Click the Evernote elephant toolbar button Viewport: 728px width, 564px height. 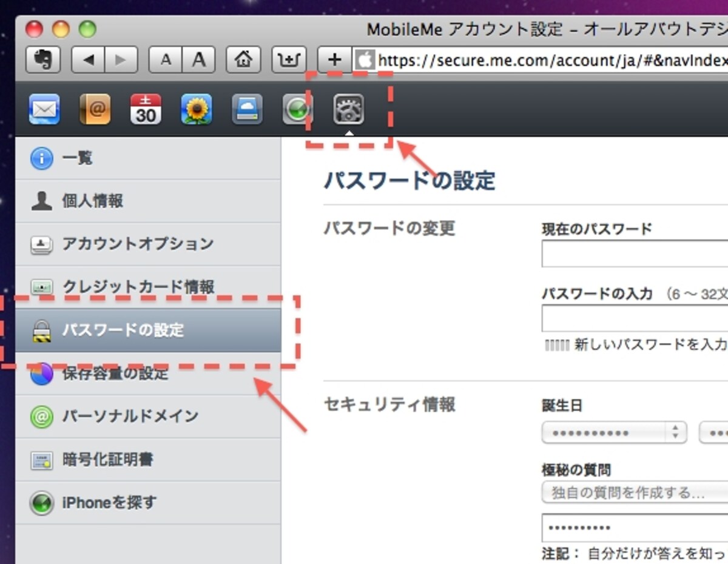point(43,59)
